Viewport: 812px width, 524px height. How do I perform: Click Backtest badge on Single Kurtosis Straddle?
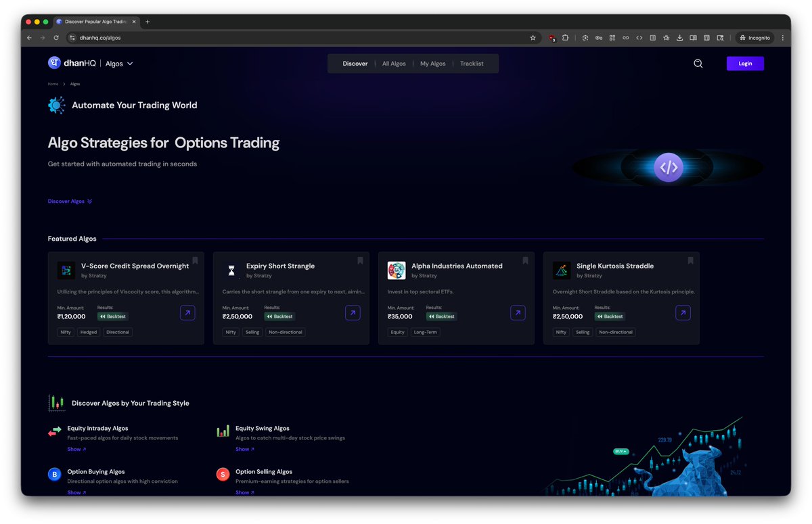click(610, 316)
